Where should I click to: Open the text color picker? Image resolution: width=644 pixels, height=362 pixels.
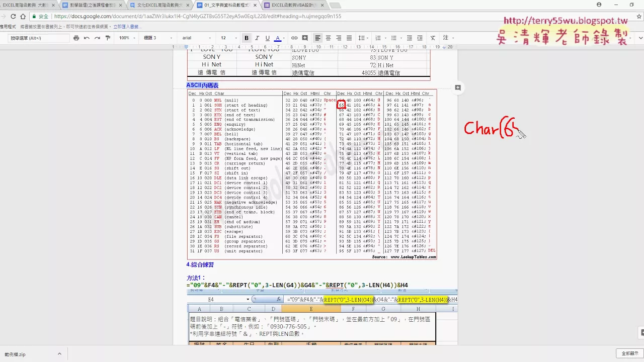pyautogui.click(x=278, y=38)
